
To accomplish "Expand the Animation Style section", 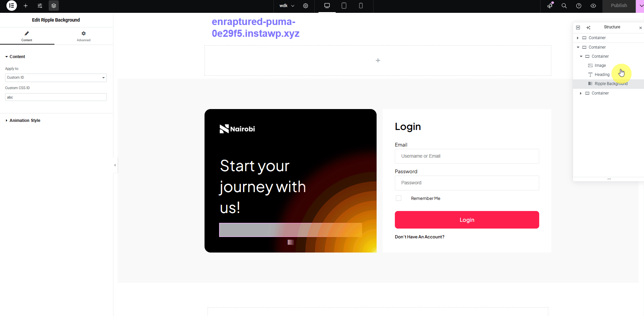I will pyautogui.click(x=25, y=121).
